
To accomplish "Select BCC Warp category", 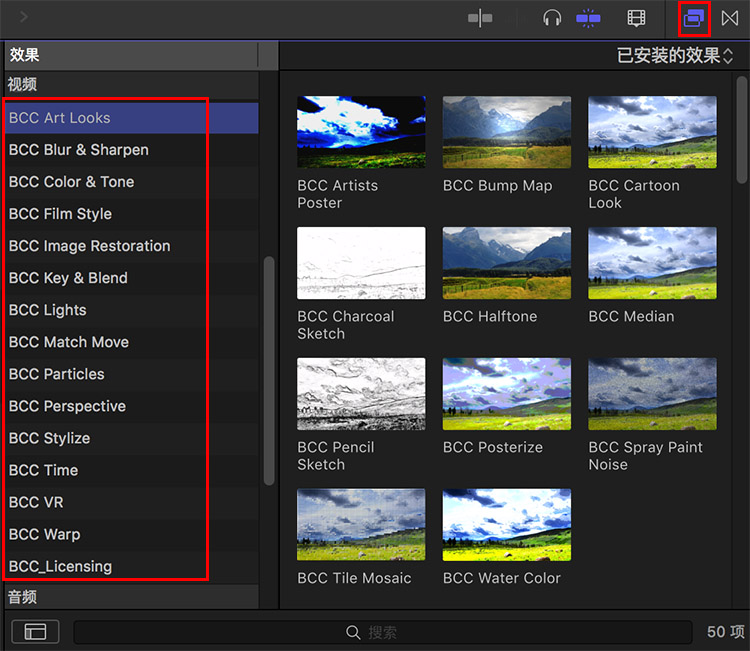I will [132, 534].
